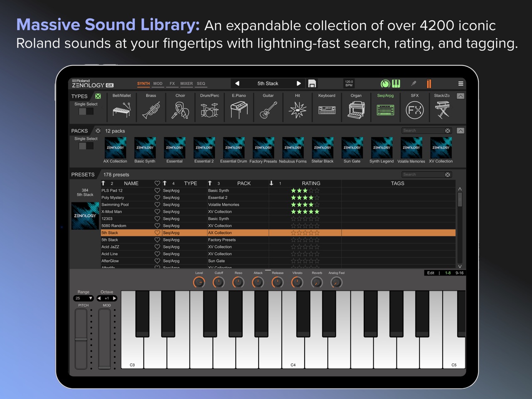Viewport: 532px width, 399px height.
Task: Sort presets by TYPE column
Action: click(190, 183)
